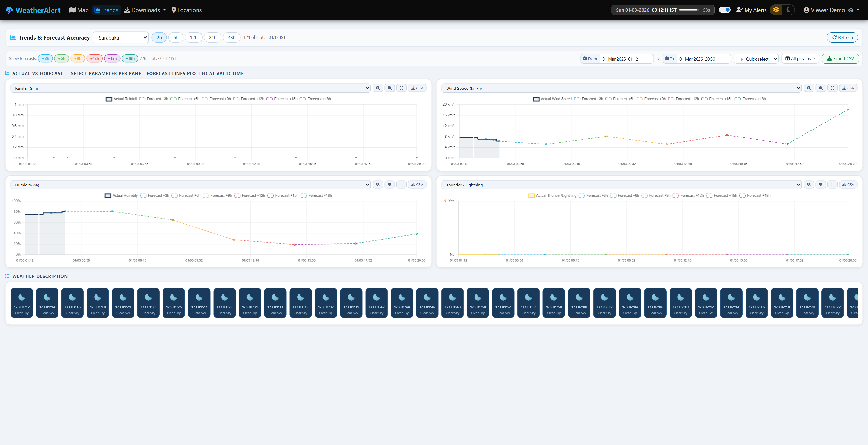The height and width of the screenshot is (445, 868).
Task: Click Forecast +18h legend swatch in Humidity chart
Action: [x=304, y=196]
